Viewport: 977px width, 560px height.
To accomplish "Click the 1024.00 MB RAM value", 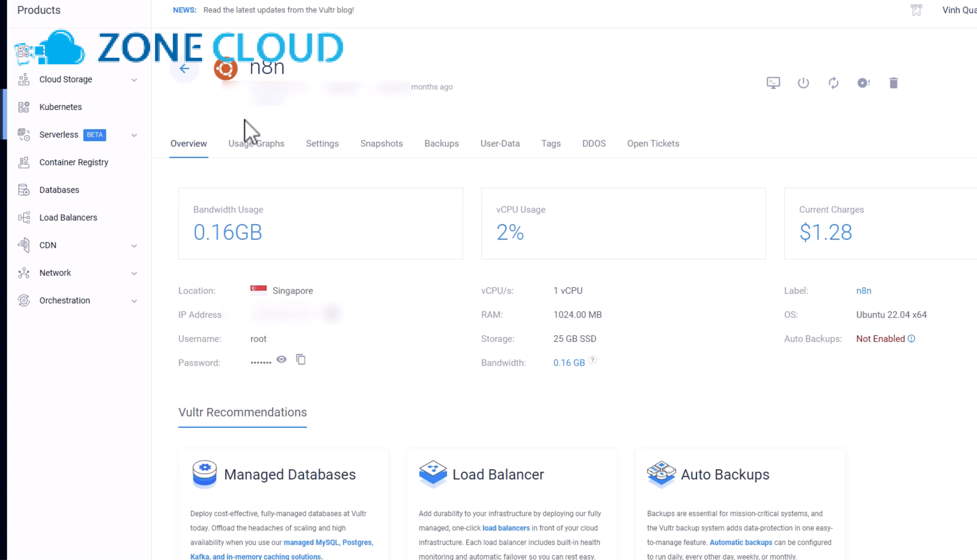I will [x=577, y=314].
